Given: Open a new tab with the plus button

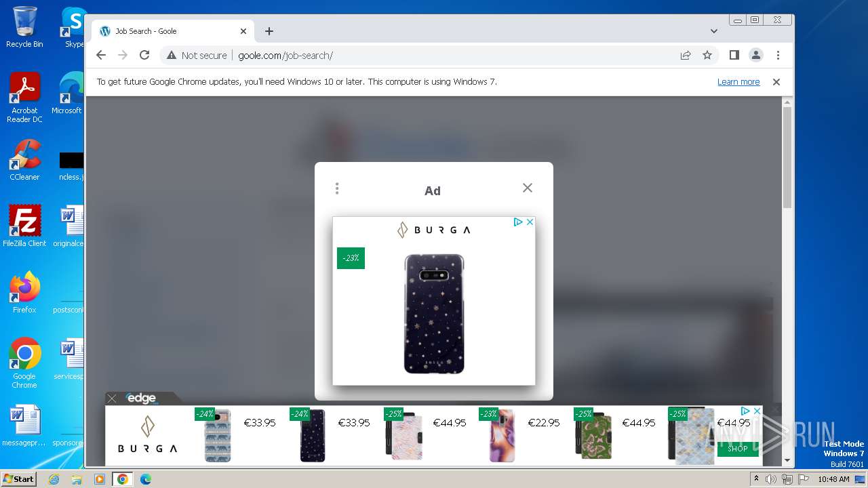Looking at the screenshot, I should [269, 31].
